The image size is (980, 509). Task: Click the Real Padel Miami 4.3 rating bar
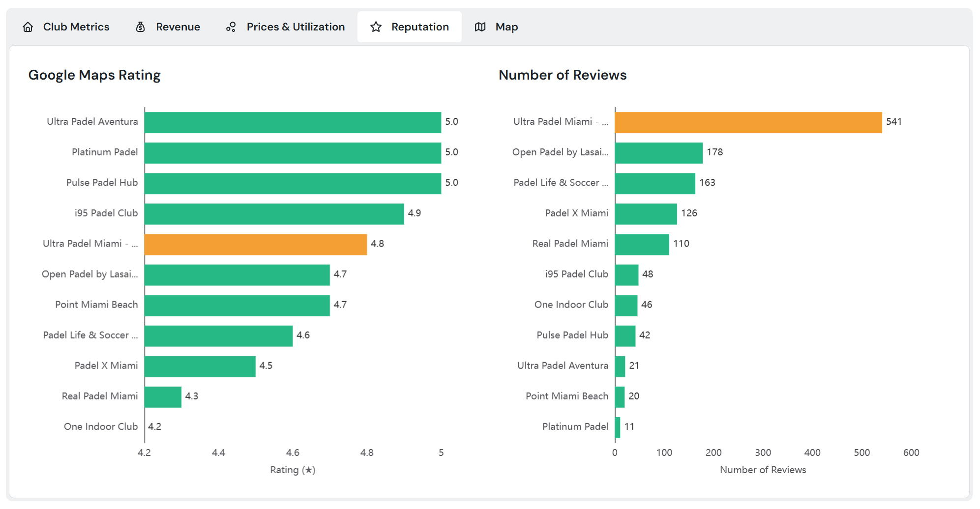162,396
